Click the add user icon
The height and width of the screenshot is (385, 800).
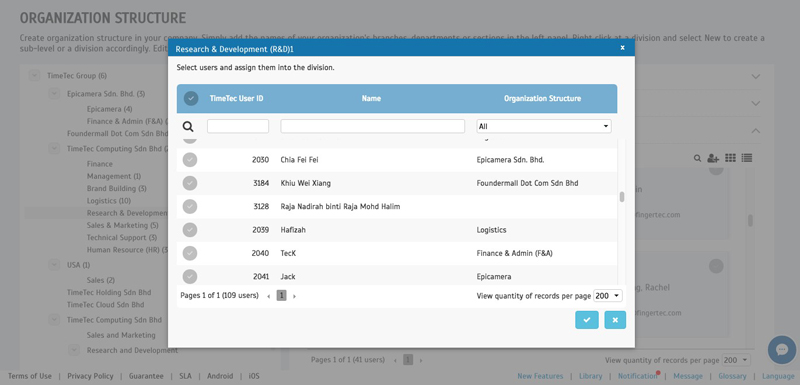click(x=713, y=158)
